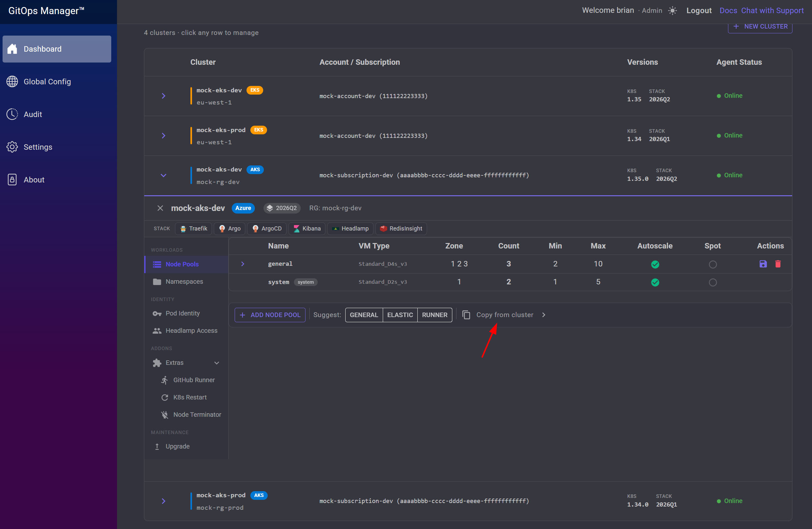This screenshot has width=812, height=529.
Task: Click the Global Config globe icon
Action: coord(12,81)
